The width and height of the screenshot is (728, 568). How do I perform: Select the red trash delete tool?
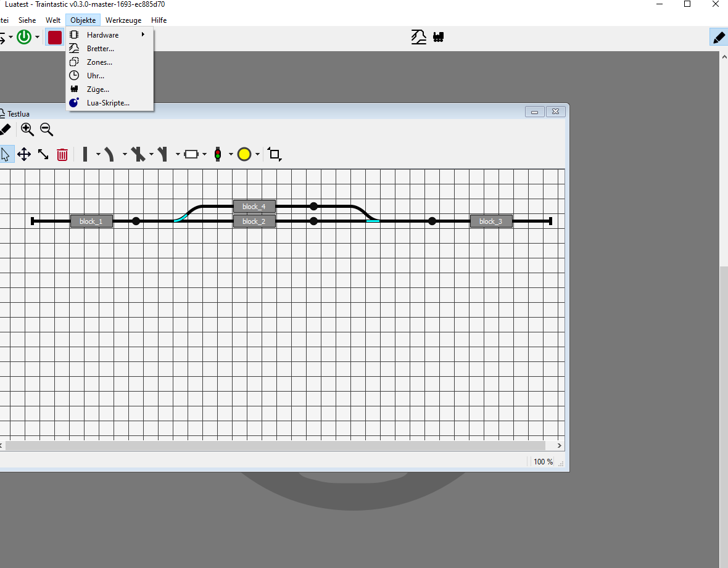click(62, 154)
